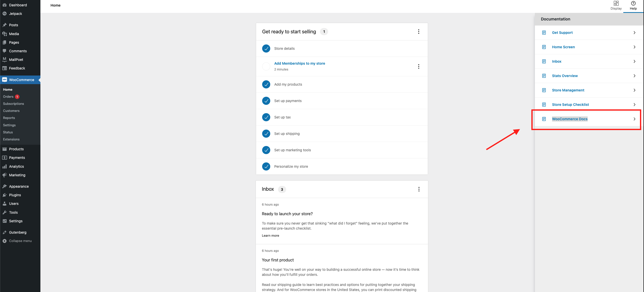Click the Plugins plug icon

[x=5, y=195]
